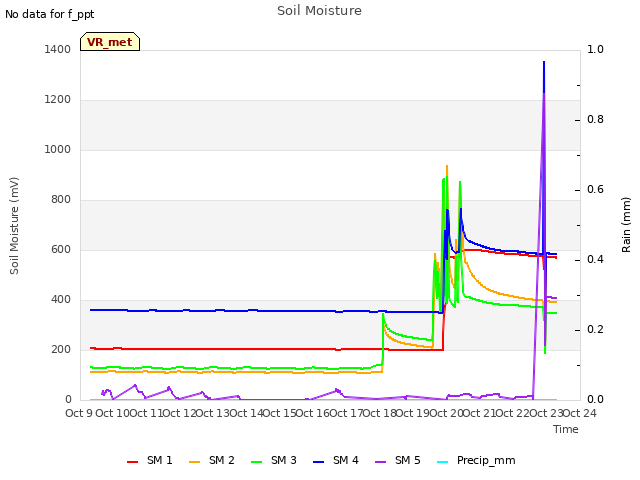Click the Rain (mm) axis label

pos(626,225)
